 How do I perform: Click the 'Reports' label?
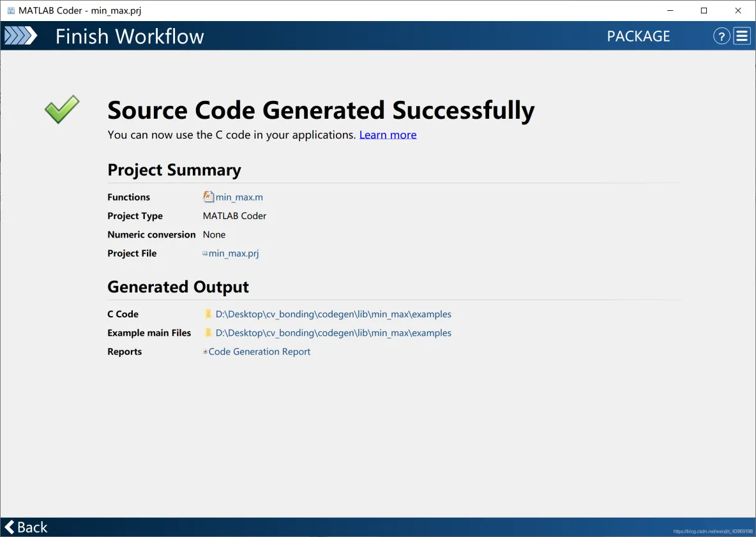125,352
